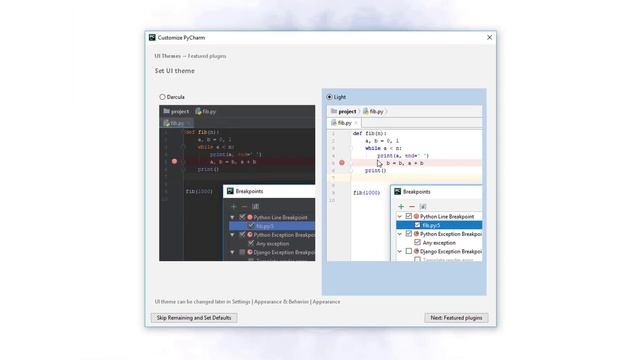
Task: Toggle Python Line Breakpoint checkbox in Light preview
Action: point(409,216)
